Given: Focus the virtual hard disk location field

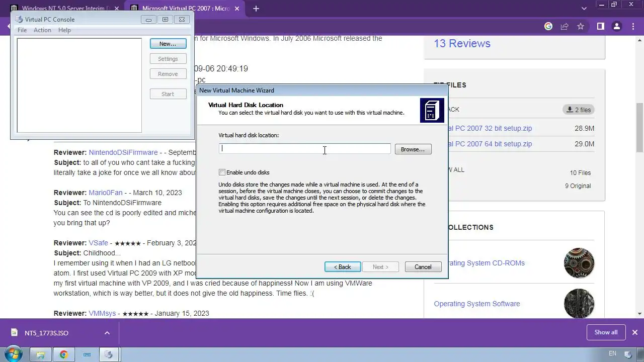Looking at the screenshot, I should [x=305, y=149].
